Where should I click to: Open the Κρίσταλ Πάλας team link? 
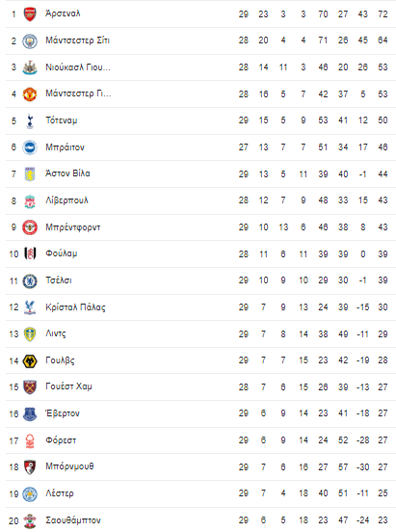point(75,307)
